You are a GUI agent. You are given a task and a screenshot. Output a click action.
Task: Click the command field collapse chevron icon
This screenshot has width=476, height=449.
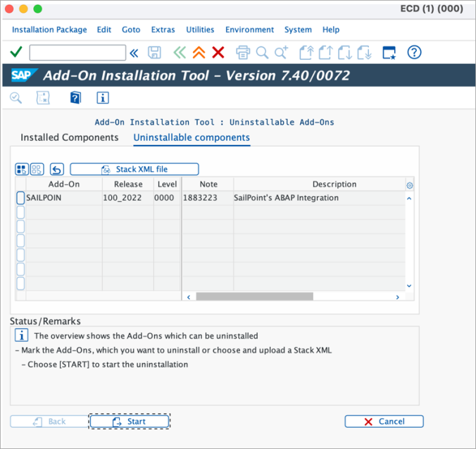click(134, 53)
